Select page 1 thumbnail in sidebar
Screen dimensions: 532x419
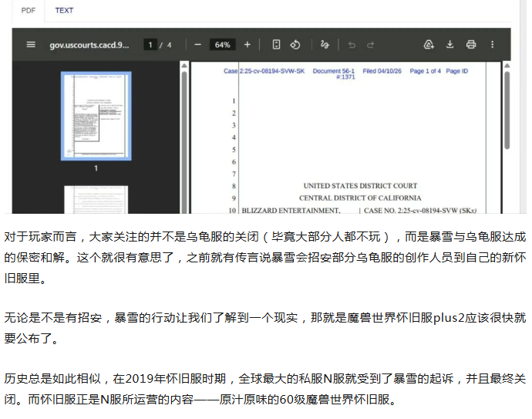click(x=96, y=116)
